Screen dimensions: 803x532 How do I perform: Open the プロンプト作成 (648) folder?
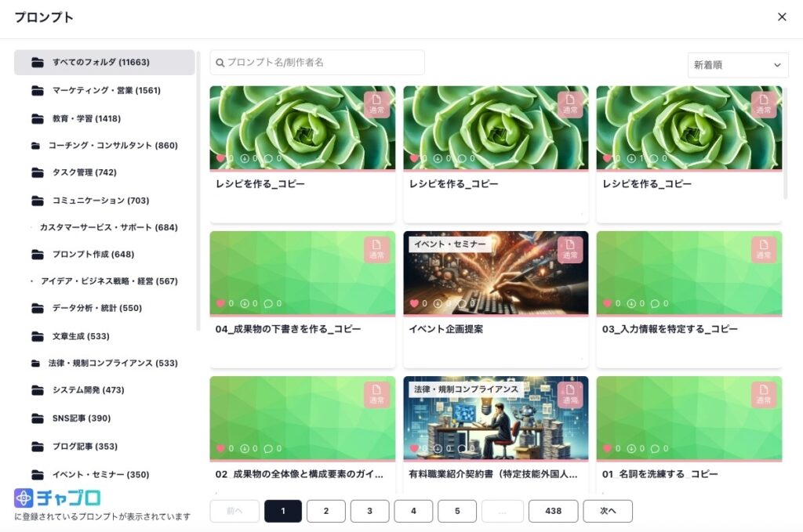click(93, 255)
